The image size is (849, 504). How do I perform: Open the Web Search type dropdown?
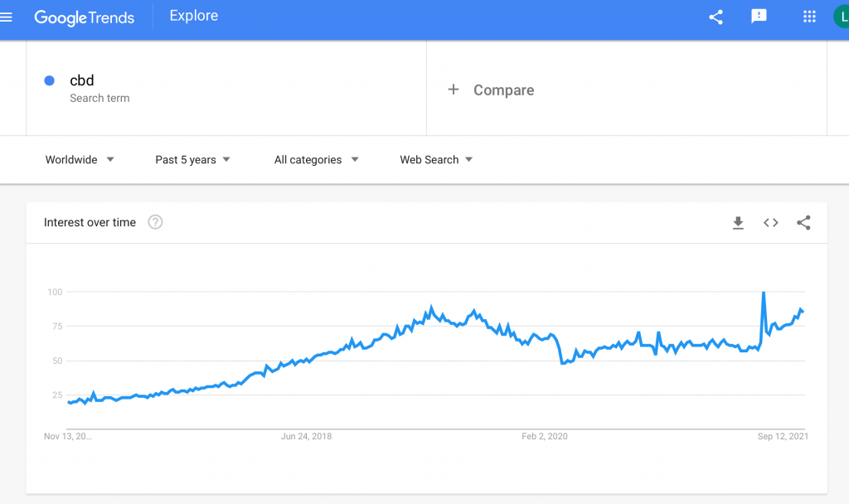click(x=436, y=160)
